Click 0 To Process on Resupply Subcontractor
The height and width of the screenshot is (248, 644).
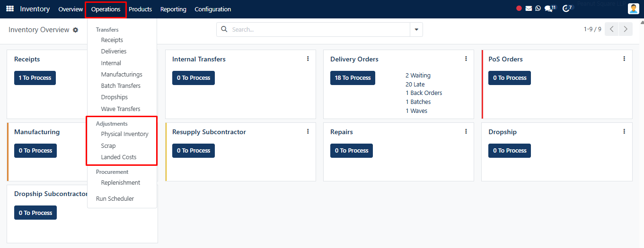[x=194, y=151]
